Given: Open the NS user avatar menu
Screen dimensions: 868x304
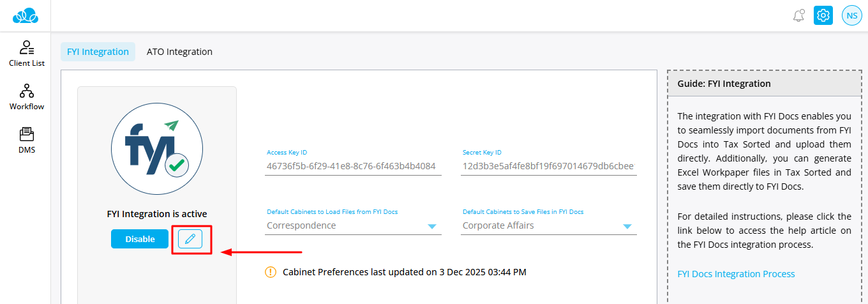Looking at the screenshot, I should click(852, 15).
